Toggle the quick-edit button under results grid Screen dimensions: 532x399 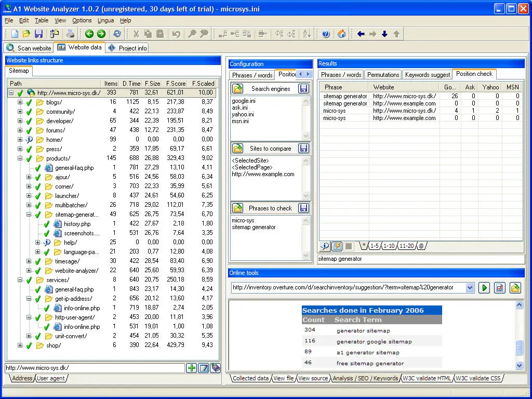(337, 246)
